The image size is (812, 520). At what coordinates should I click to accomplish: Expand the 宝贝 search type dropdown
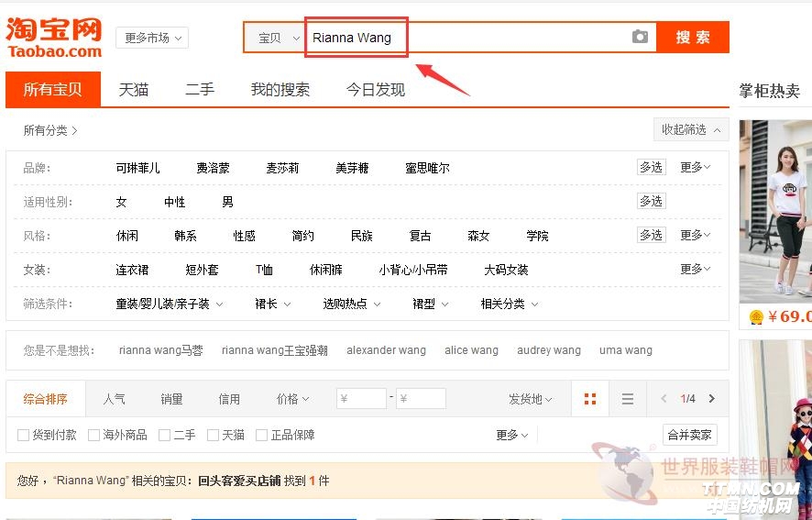(x=279, y=38)
